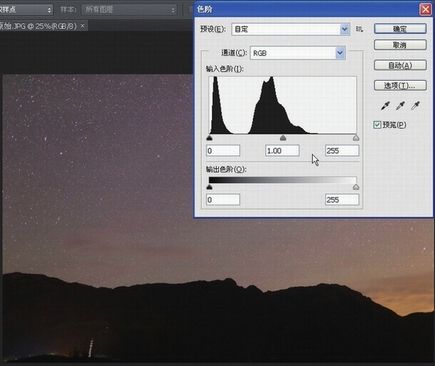Switch to the 原始.JPG document tab
Viewport: 435px width, 366px height.
coord(38,26)
